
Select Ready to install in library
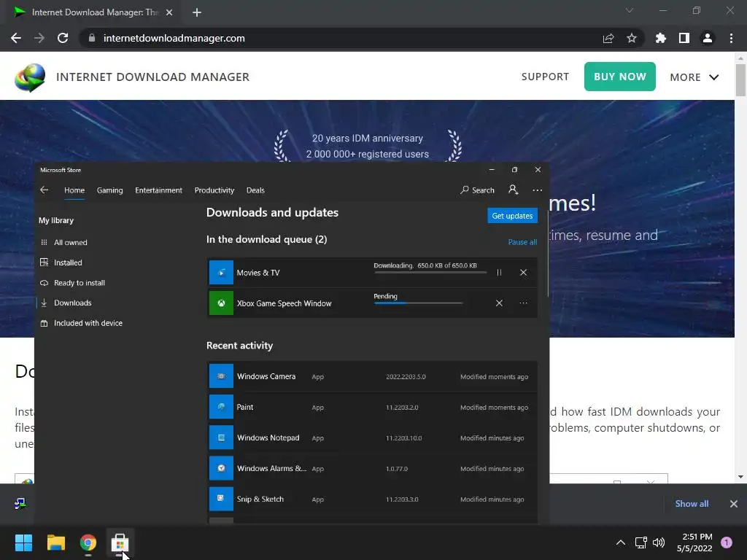point(72,283)
